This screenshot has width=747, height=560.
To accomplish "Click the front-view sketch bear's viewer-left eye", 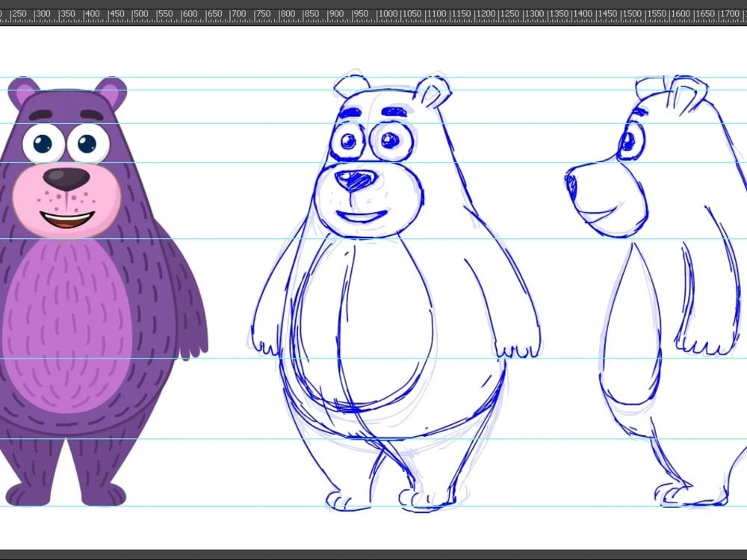I will [347, 141].
